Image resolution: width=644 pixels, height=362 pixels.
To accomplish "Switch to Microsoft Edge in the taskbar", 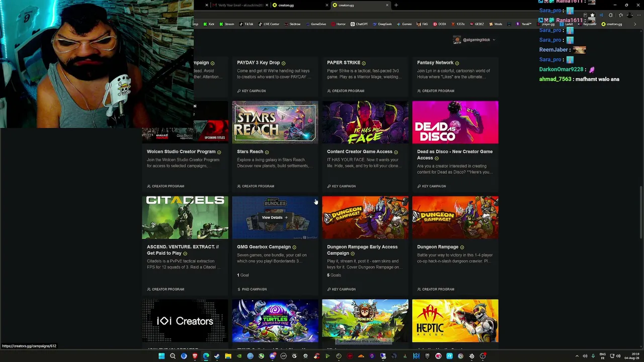I will pyautogui.click(x=206, y=356).
